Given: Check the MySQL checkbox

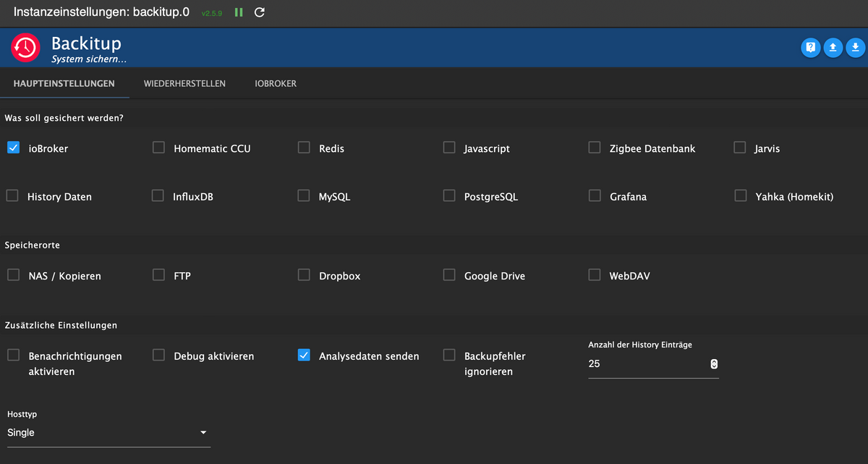Looking at the screenshot, I should [304, 195].
